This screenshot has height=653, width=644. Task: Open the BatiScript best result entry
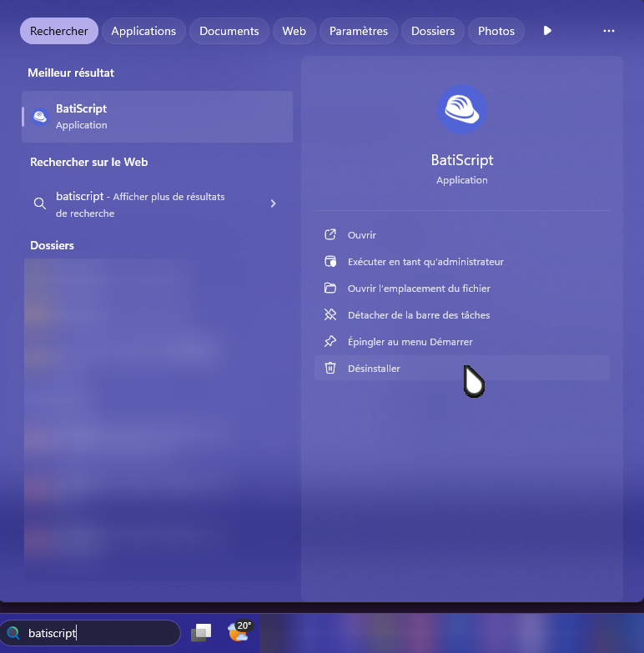pyautogui.click(x=157, y=117)
